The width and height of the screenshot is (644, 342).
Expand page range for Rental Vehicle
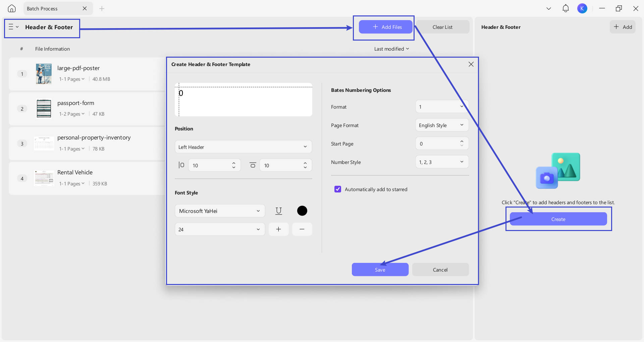coord(72,184)
